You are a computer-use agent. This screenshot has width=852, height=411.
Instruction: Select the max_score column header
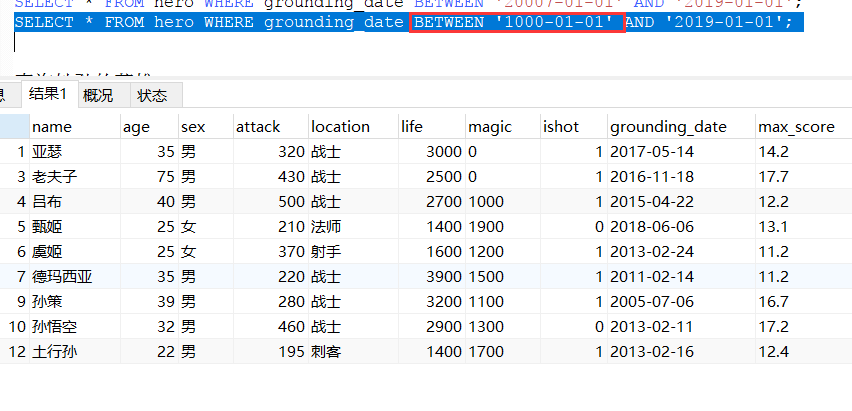[804, 127]
